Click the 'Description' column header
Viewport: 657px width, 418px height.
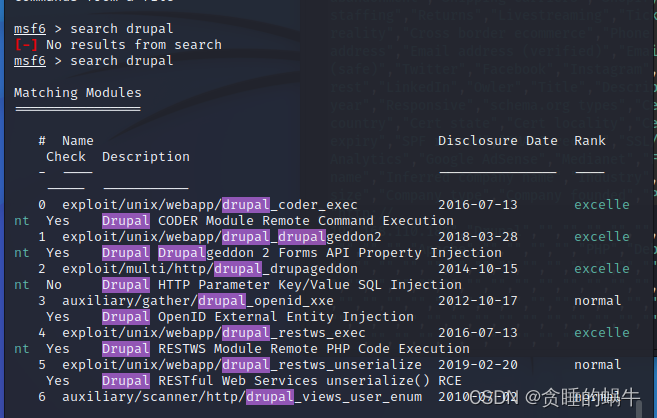click(x=146, y=157)
